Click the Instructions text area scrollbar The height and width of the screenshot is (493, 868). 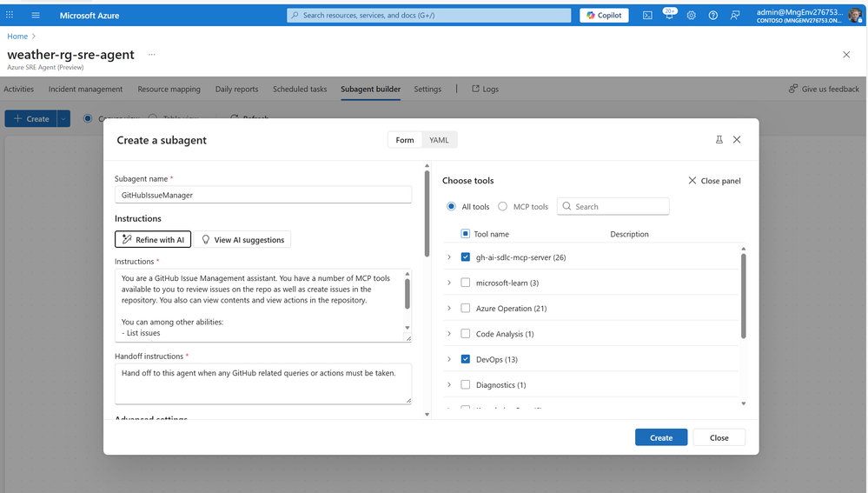coord(407,294)
